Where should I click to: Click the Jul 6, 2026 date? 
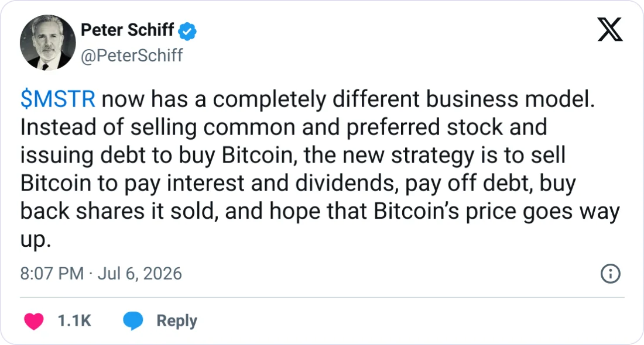coord(140,274)
